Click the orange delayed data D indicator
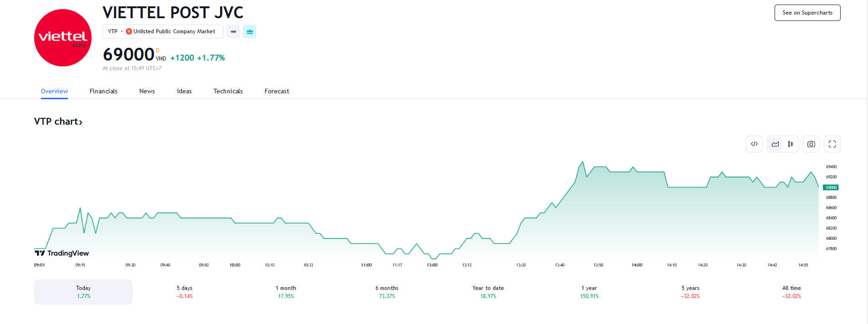Screen dimensions: 868x324 click(x=158, y=51)
